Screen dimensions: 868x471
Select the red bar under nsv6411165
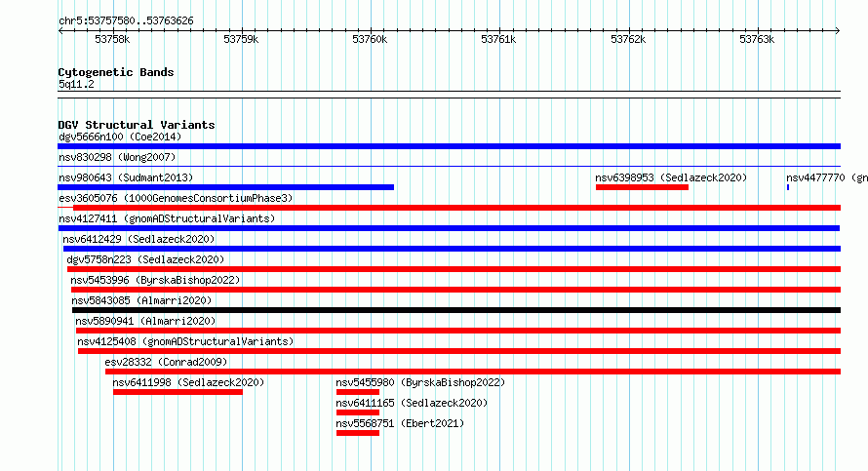358,412
